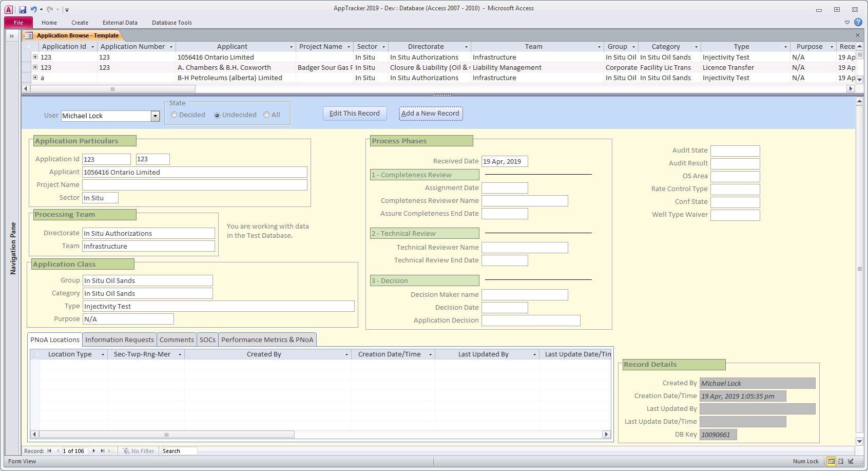Open the Applicant column filter dropdown

(291, 47)
